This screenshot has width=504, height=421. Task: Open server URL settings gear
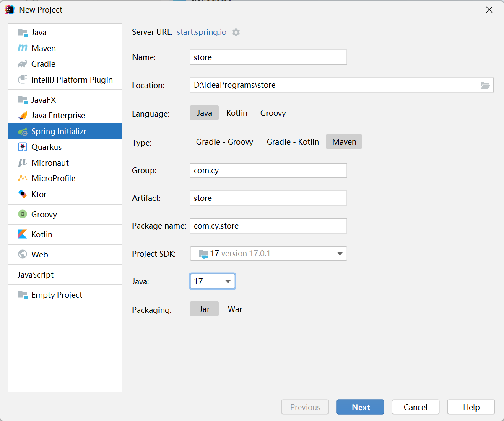(236, 32)
